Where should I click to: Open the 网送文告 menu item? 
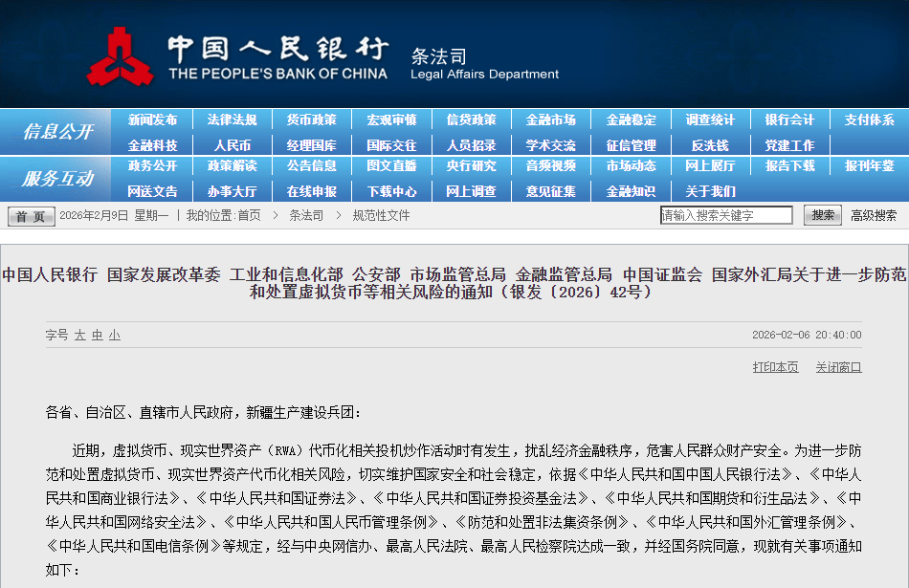click(152, 191)
